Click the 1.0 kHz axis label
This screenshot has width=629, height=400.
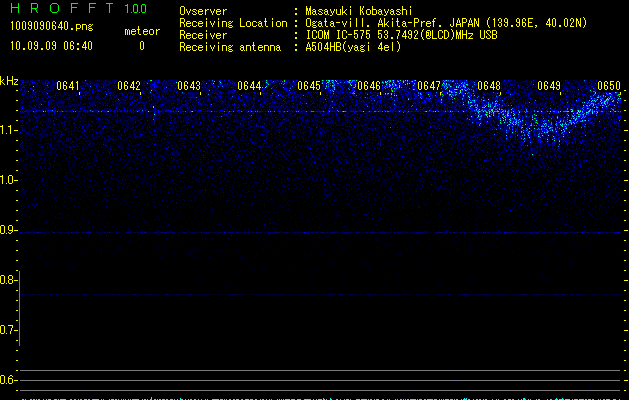[8, 180]
